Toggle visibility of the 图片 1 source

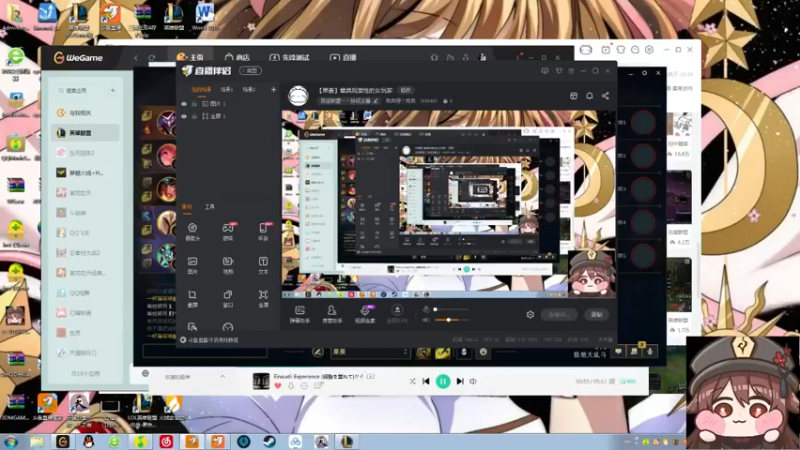click(x=184, y=104)
